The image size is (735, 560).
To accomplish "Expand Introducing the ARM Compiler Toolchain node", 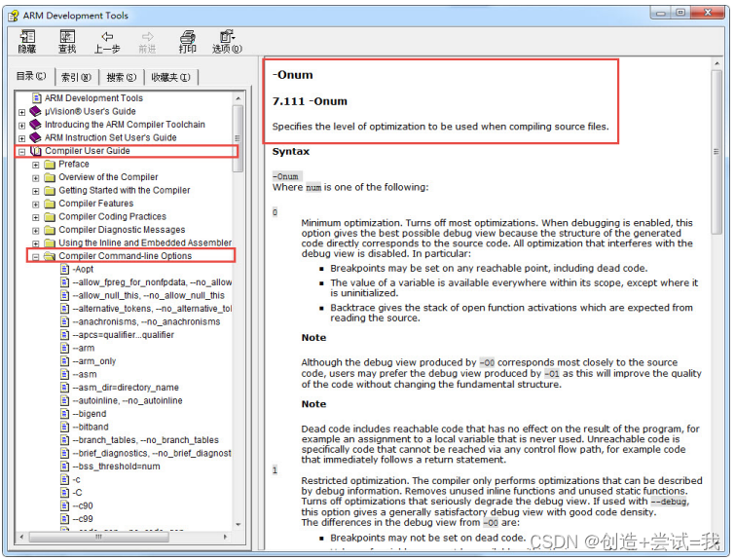I will [x=21, y=126].
